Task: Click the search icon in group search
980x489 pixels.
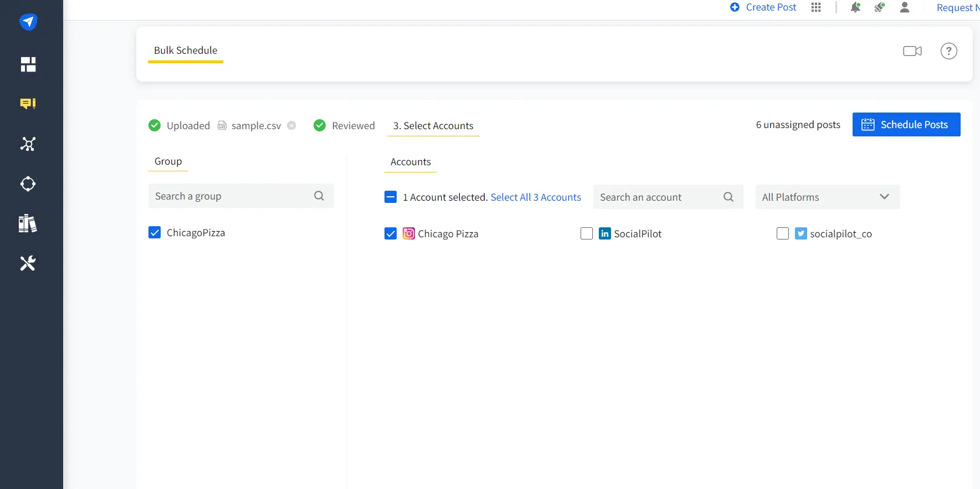Action: tap(319, 196)
